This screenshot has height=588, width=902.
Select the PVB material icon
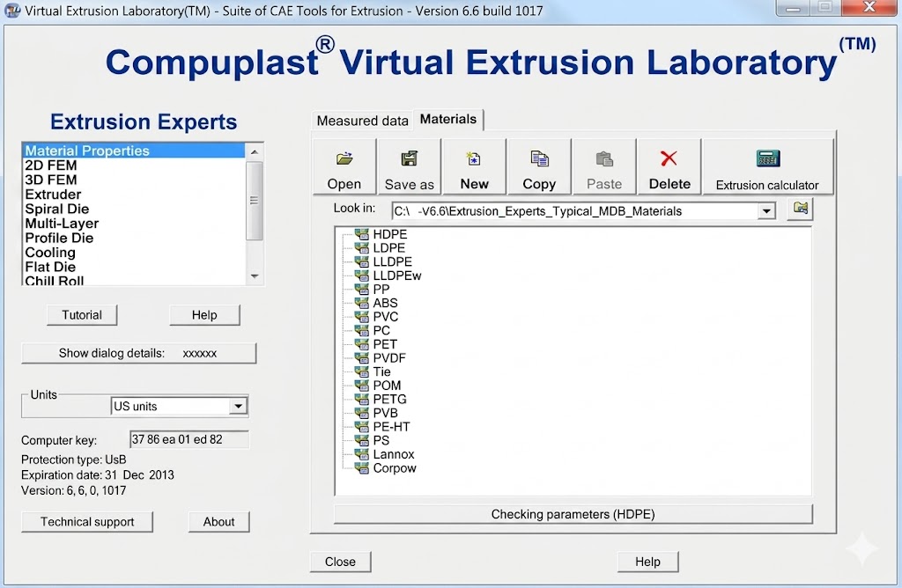coord(362,413)
